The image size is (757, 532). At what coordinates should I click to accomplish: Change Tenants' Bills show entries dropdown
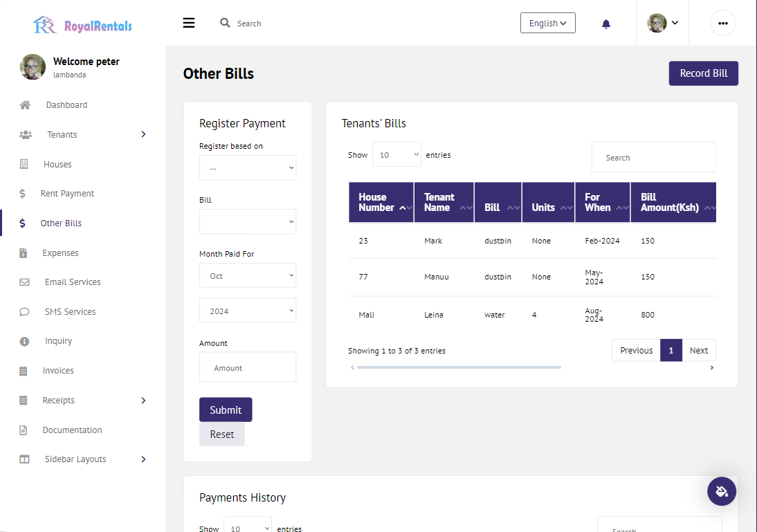(x=397, y=154)
